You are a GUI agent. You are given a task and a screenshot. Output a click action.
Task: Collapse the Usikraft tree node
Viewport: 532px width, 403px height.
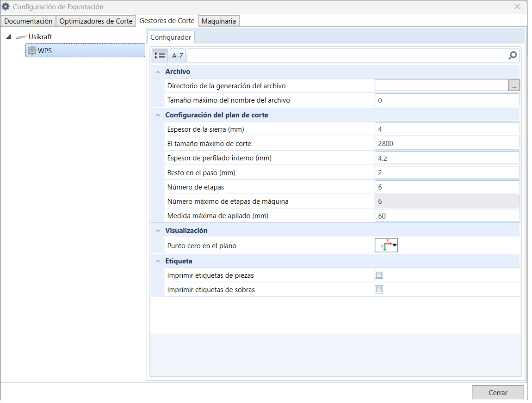[9, 37]
